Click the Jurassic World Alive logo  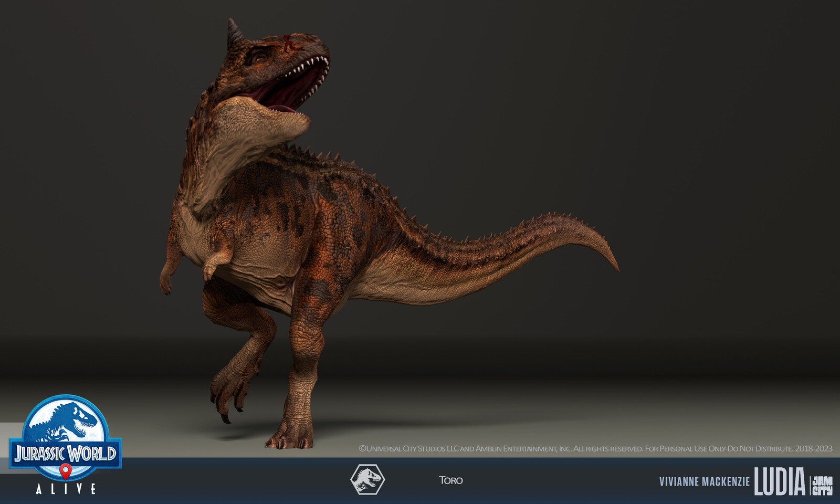click(x=65, y=445)
